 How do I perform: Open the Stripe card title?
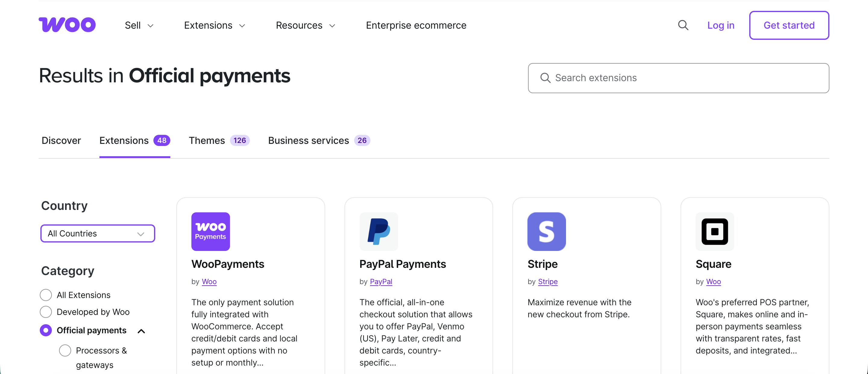pos(542,264)
